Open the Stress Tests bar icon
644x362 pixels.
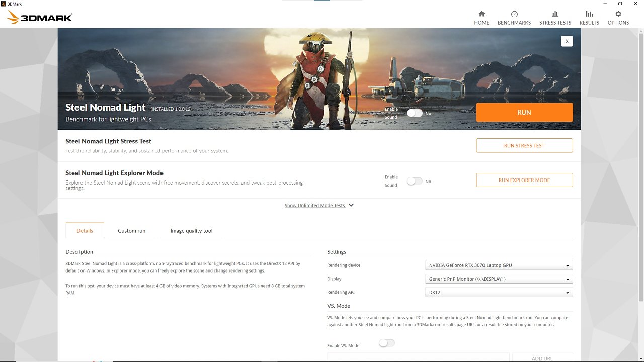pyautogui.click(x=555, y=14)
